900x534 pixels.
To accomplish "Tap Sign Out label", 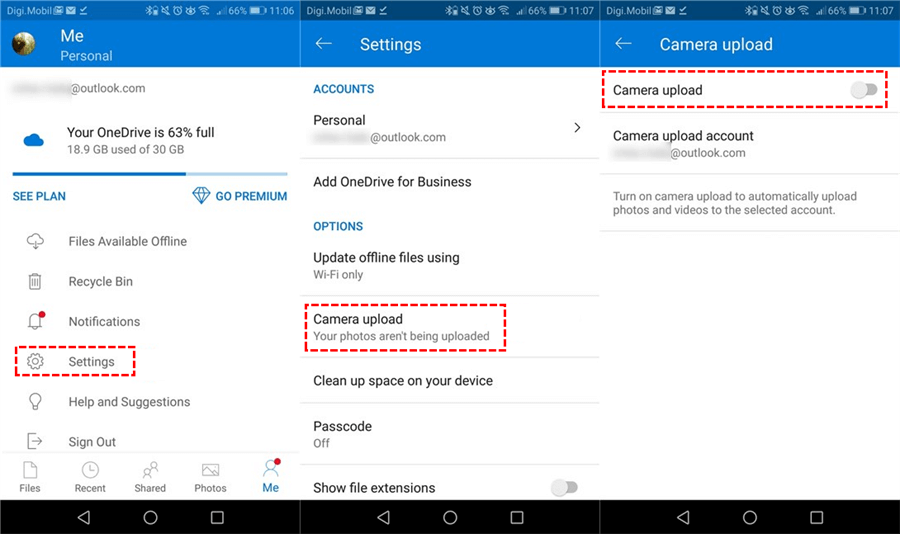I will (x=92, y=442).
